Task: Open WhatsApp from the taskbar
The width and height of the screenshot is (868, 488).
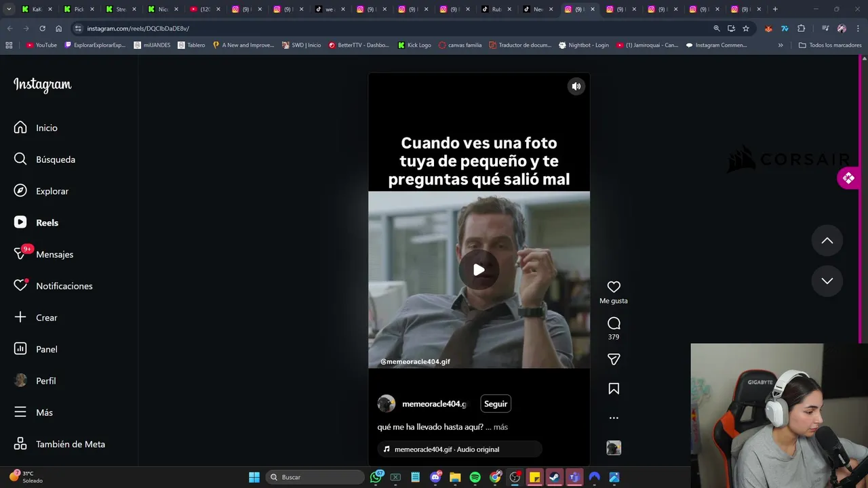Action: [x=376, y=477]
